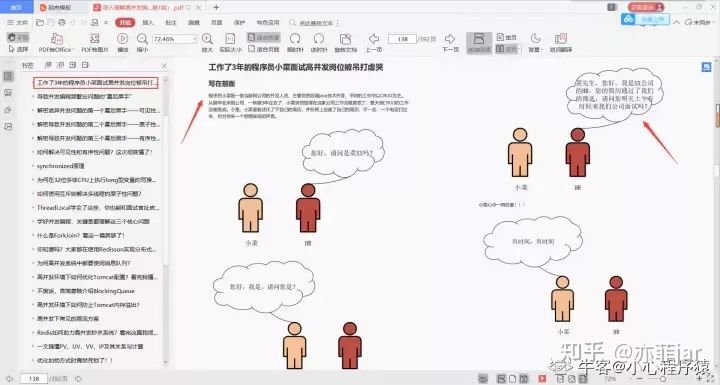Close the PDF document tab
Screen dimensions: 720x385
pos(198,7)
